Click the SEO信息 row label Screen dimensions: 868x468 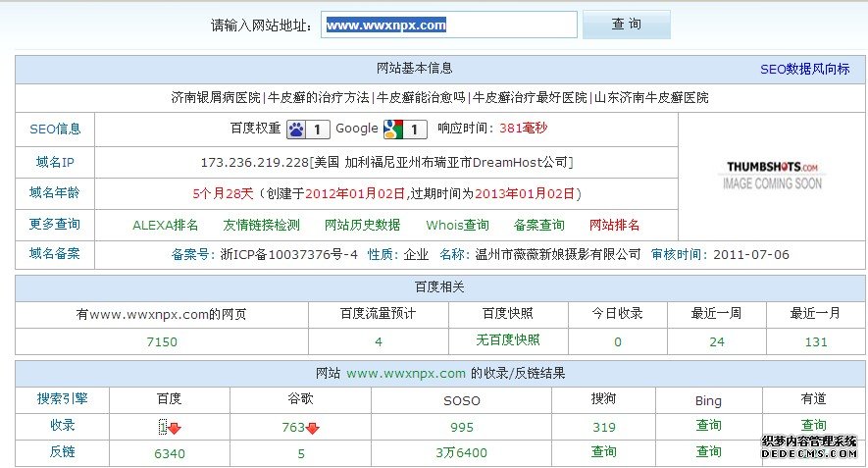(x=55, y=130)
